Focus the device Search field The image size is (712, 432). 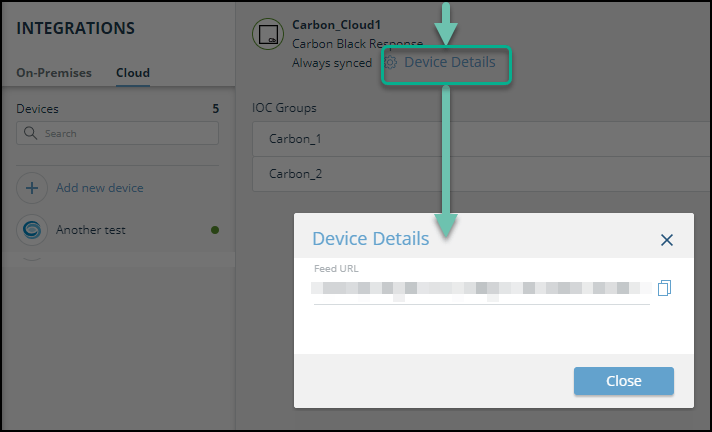(x=125, y=133)
